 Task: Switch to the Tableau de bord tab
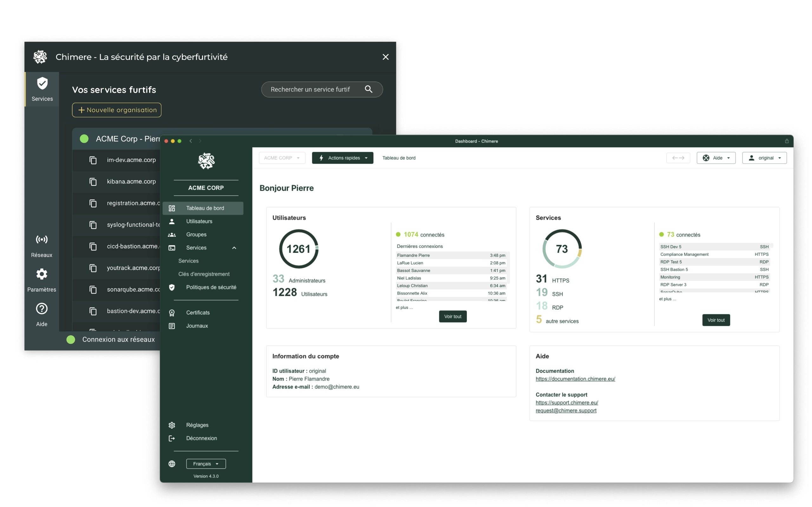pos(399,157)
